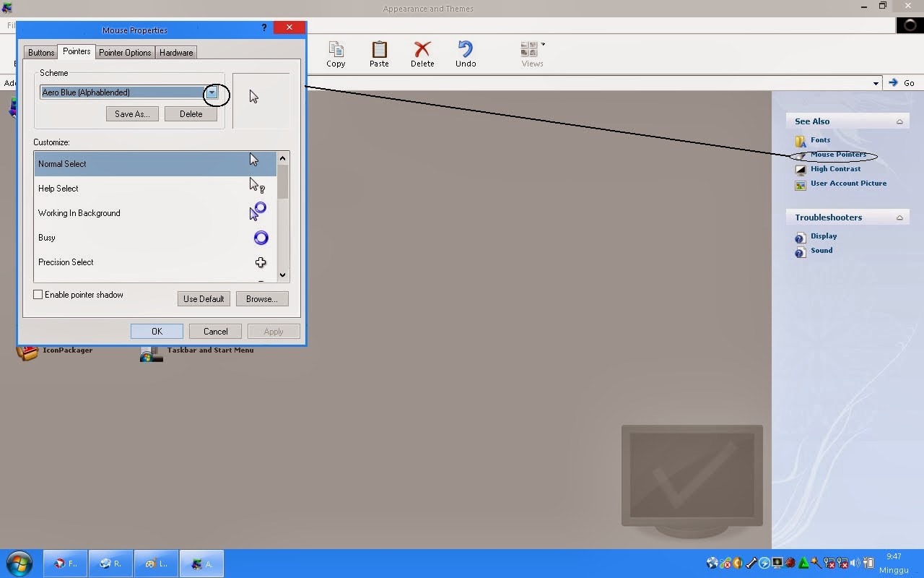
Task: Open Fonts from the See Also panel
Action: click(820, 139)
